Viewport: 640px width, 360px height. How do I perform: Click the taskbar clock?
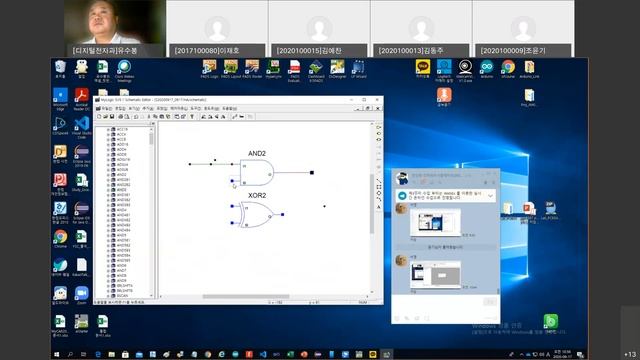[x=563, y=354]
